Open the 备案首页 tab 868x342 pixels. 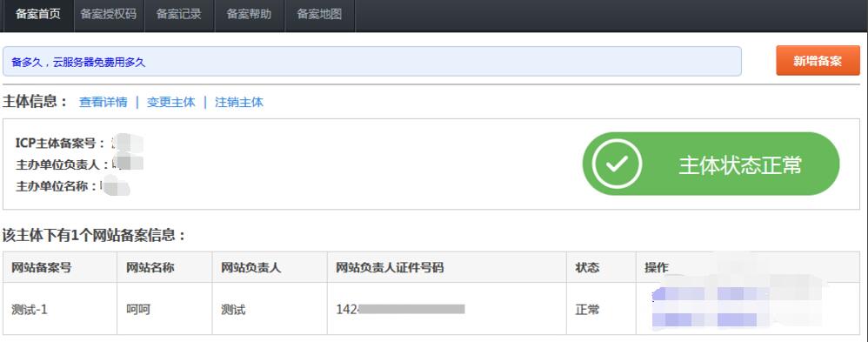[38, 15]
